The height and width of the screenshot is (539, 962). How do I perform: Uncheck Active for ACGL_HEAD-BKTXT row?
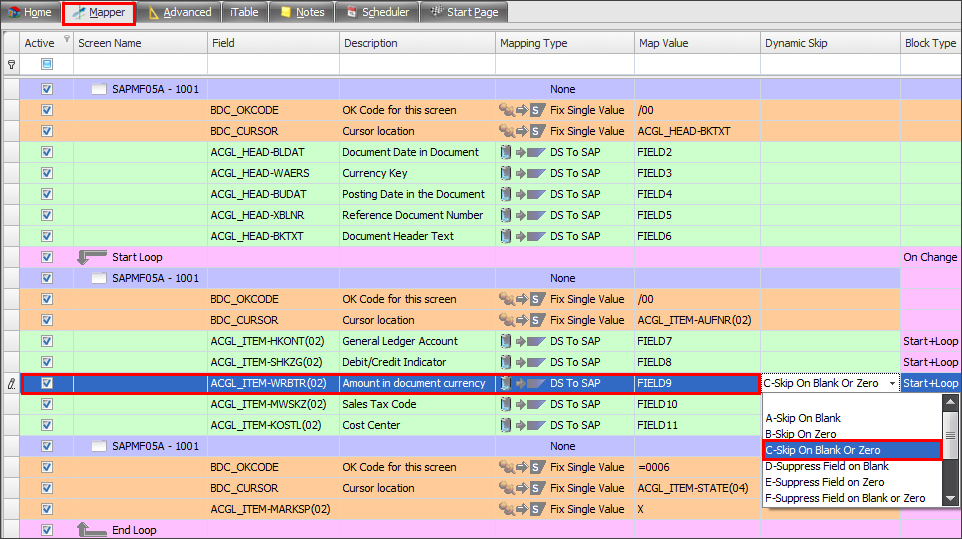[x=47, y=236]
